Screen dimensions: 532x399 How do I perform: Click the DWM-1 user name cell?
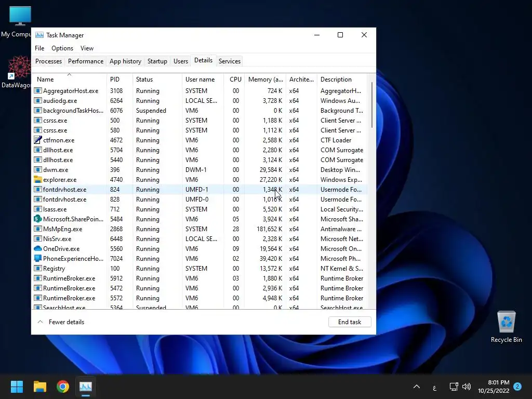coord(196,170)
